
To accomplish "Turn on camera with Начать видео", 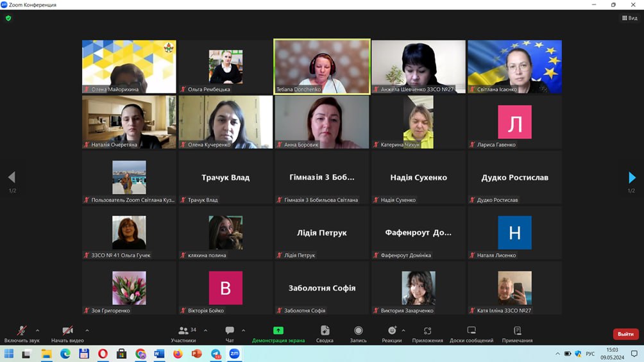I will pos(67,333).
